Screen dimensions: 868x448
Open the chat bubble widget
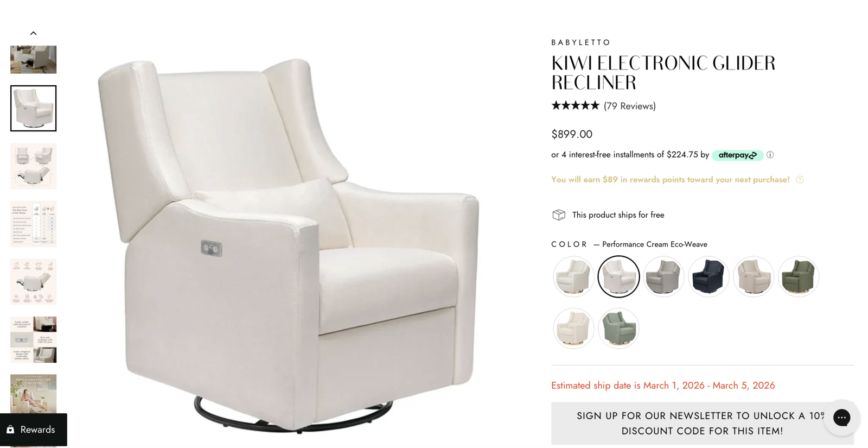coord(841,418)
